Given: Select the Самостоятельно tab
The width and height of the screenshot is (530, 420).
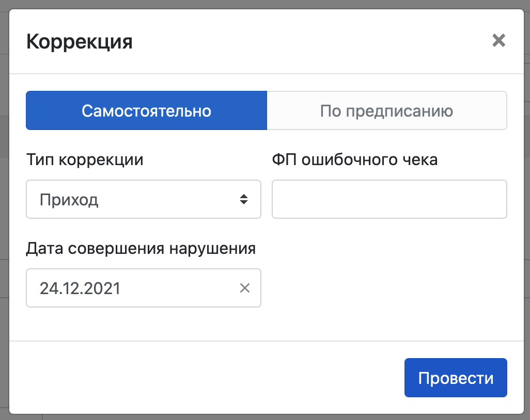Looking at the screenshot, I should [146, 111].
